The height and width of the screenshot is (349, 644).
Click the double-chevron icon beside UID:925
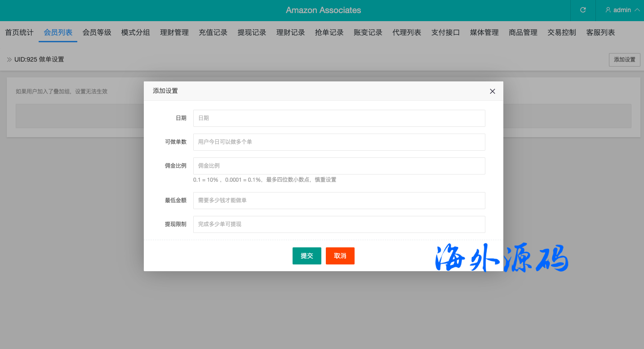tap(9, 59)
